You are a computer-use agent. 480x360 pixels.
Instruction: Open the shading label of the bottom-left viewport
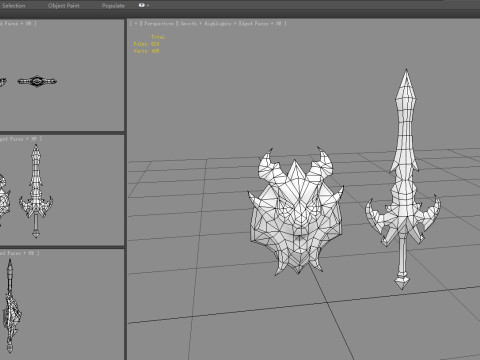tap(20, 253)
